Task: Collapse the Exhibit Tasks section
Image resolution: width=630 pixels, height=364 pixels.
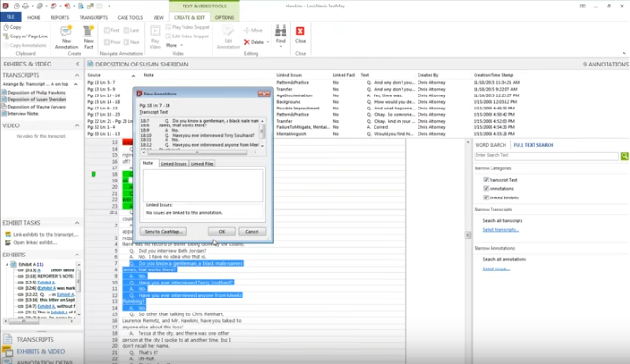Action: pos(77,223)
